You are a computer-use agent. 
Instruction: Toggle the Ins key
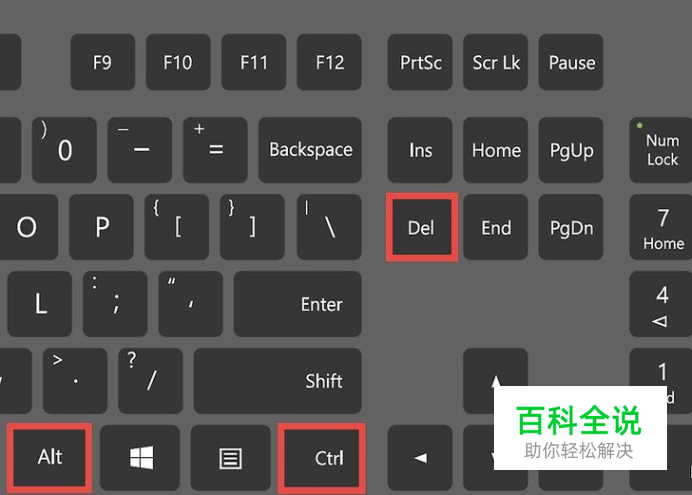coord(420,150)
